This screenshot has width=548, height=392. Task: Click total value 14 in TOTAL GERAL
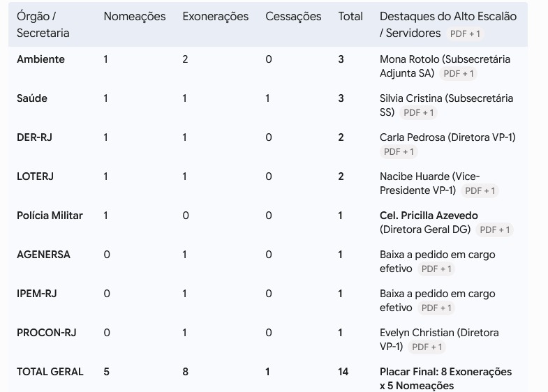(x=343, y=372)
